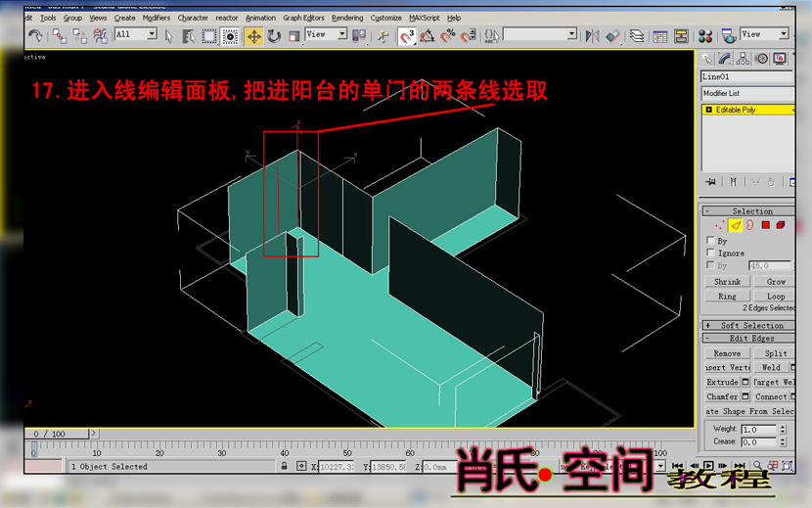Click Rectangular Selection Region icon
The image size is (812, 508).
coord(209,36)
